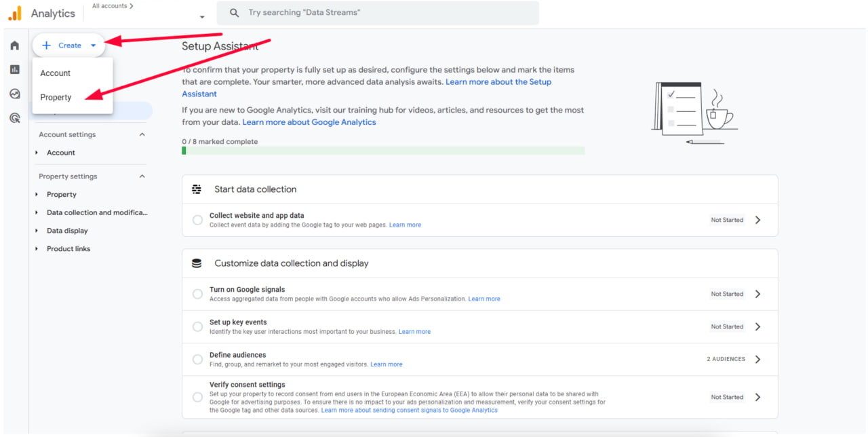Open Learn more about sending consent signals link
The height and width of the screenshot is (437, 868).
[x=410, y=411]
